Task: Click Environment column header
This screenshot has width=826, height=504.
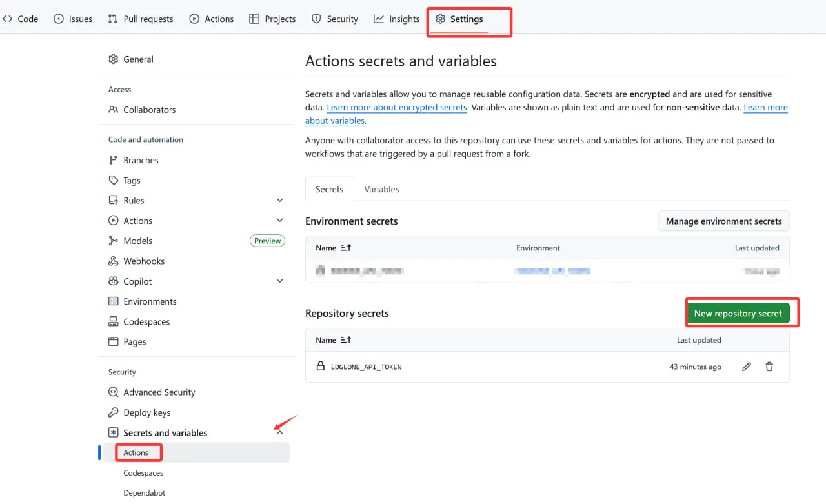Action: pos(538,248)
